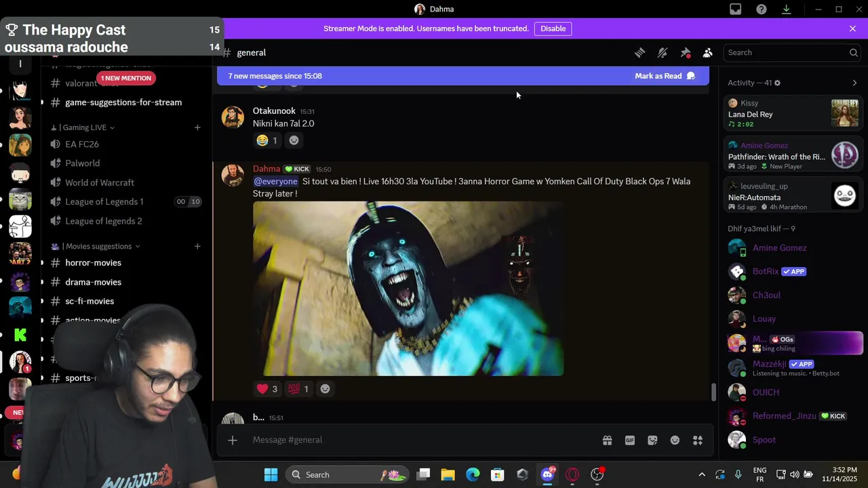Open Activity settings gear
This screenshot has width=868, height=488.
pyautogui.click(x=777, y=83)
